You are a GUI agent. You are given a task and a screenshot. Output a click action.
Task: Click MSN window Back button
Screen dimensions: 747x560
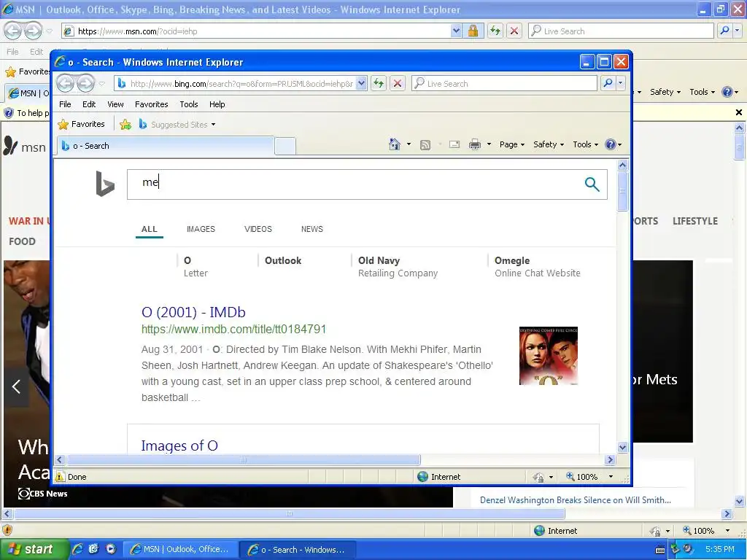coord(13,31)
